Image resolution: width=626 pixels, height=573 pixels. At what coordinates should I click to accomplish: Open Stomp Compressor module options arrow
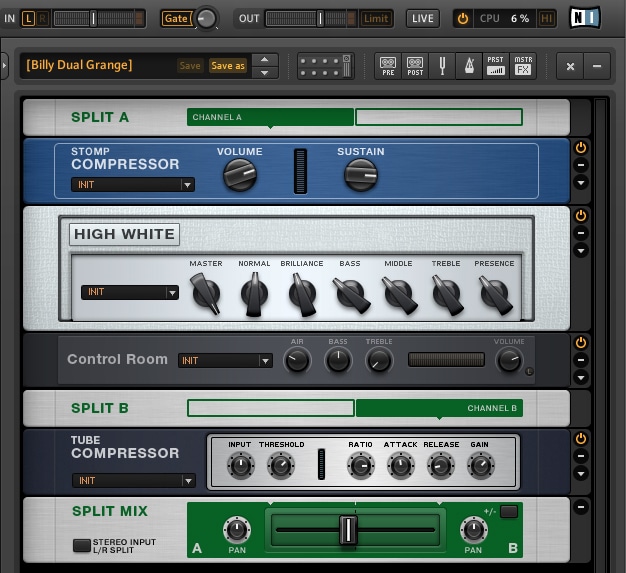[x=581, y=183]
